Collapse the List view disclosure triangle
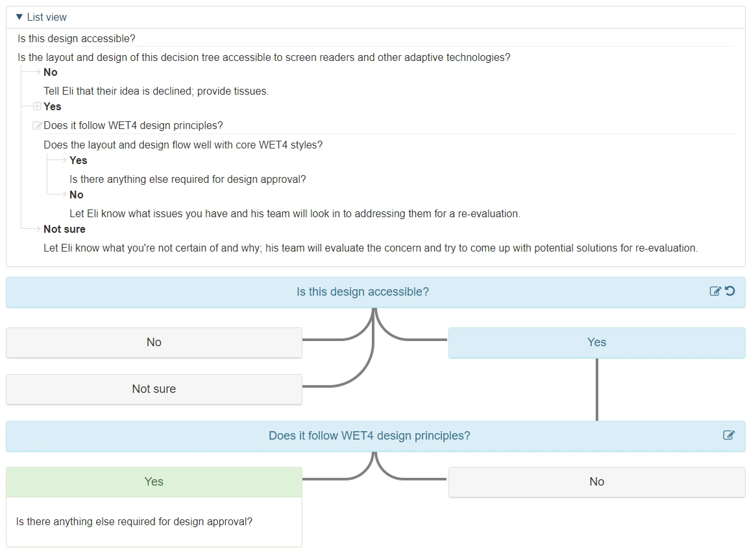The height and width of the screenshot is (555, 756). pyautogui.click(x=19, y=17)
